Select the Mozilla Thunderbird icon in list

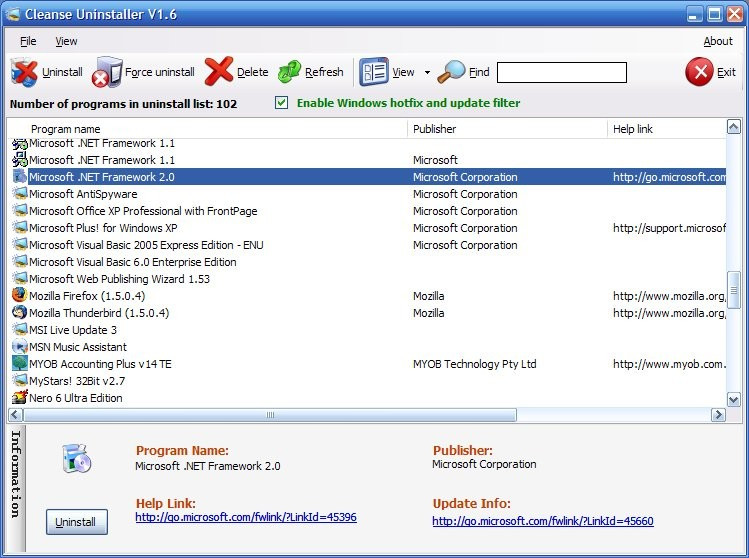[19, 312]
